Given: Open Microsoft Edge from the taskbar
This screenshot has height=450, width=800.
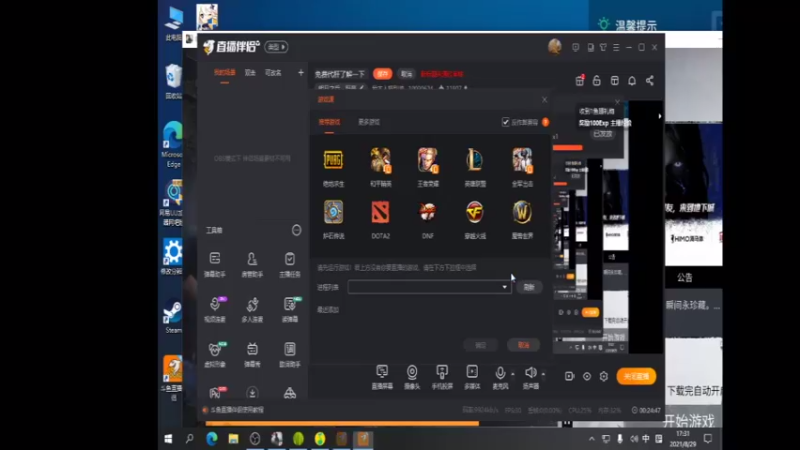Looking at the screenshot, I should [x=212, y=439].
